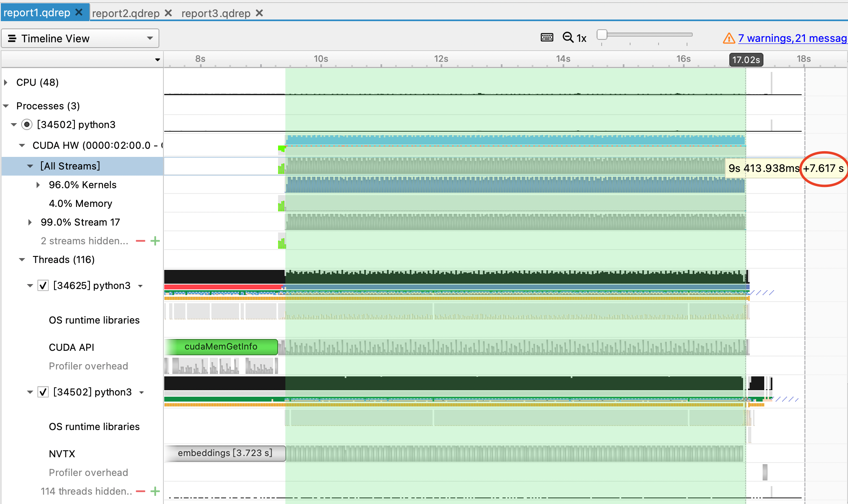This screenshot has height=504, width=848.
Task: Switch to the report3.qdrep tab
Action: (215, 13)
